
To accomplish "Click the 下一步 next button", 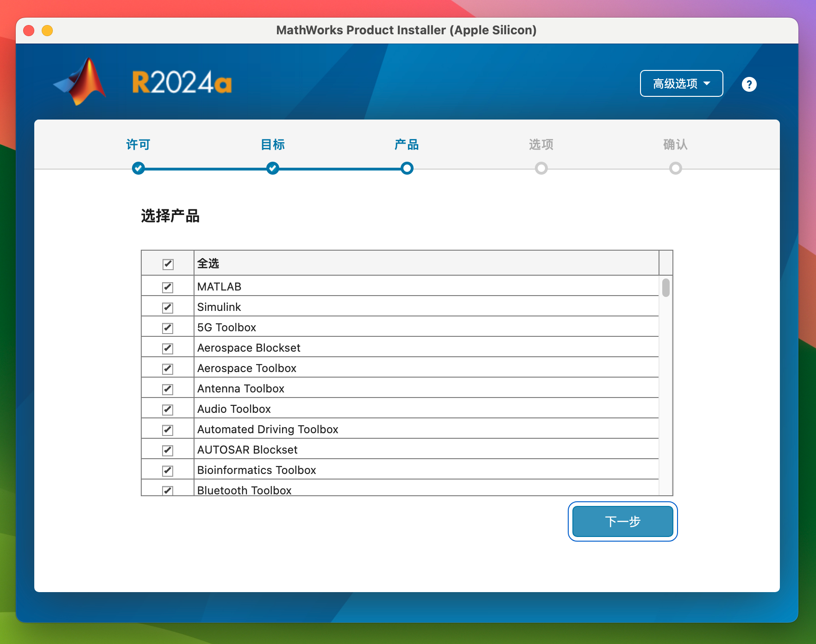I will (623, 521).
